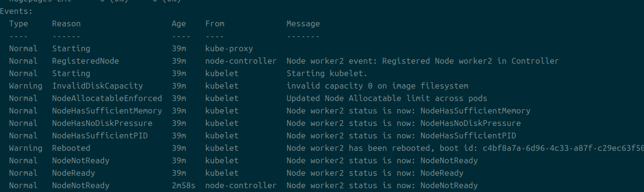Click the NodeReady reason entry
Screen dimensions: 644x192
pyautogui.click(x=73, y=173)
